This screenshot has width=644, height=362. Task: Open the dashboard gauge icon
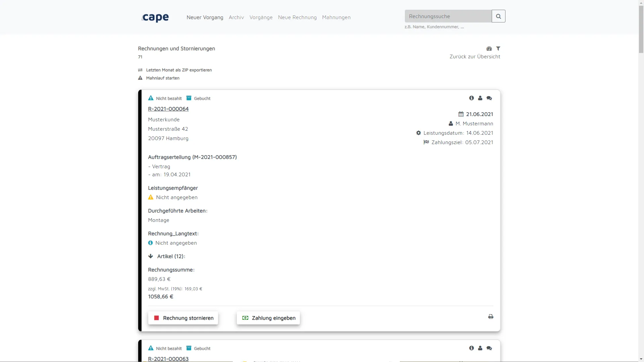(489, 49)
